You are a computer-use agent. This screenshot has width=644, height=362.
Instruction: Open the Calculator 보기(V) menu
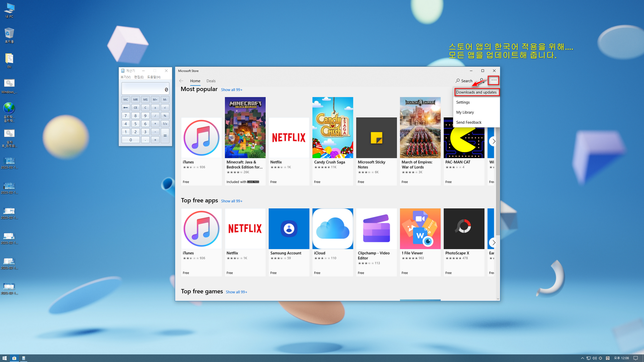click(x=125, y=77)
